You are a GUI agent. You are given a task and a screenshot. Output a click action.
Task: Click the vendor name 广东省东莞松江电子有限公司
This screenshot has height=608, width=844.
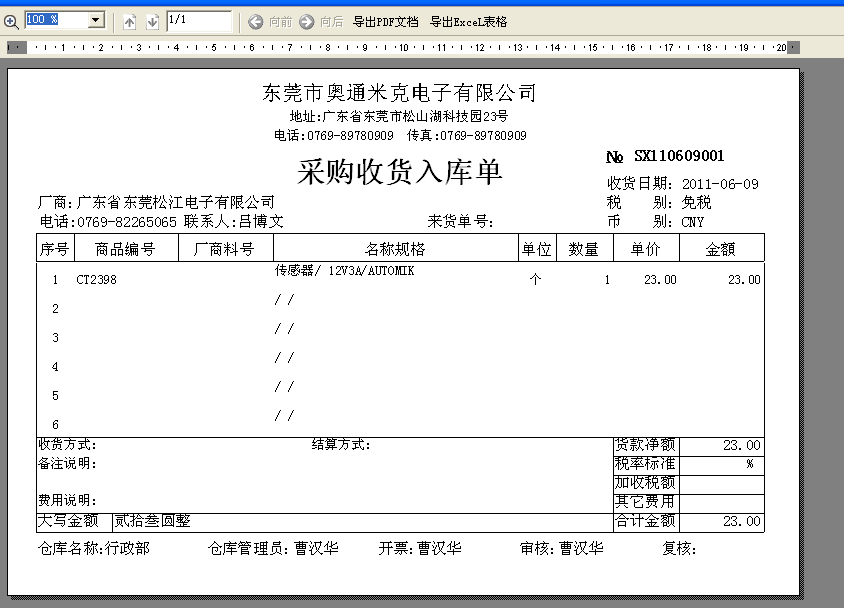tap(175, 202)
